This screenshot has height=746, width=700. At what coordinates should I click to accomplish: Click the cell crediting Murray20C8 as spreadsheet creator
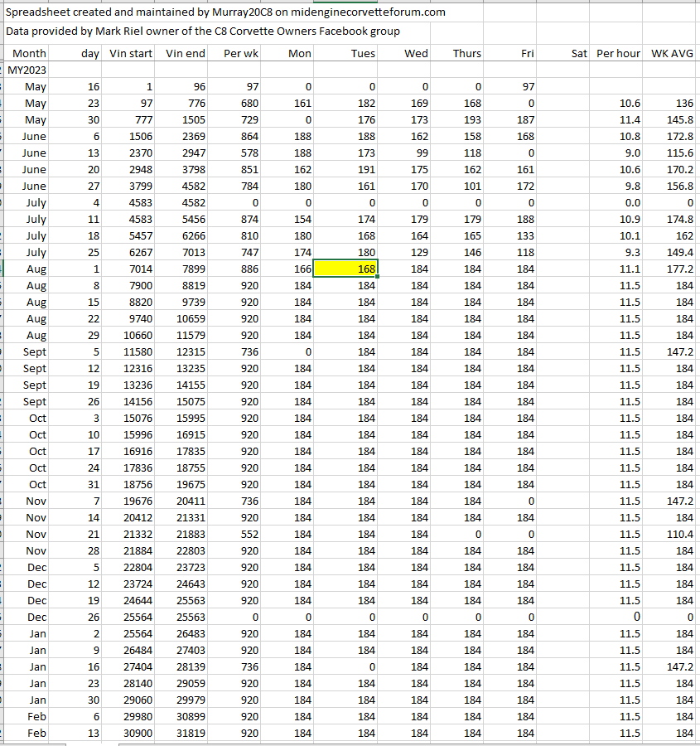[225, 12]
